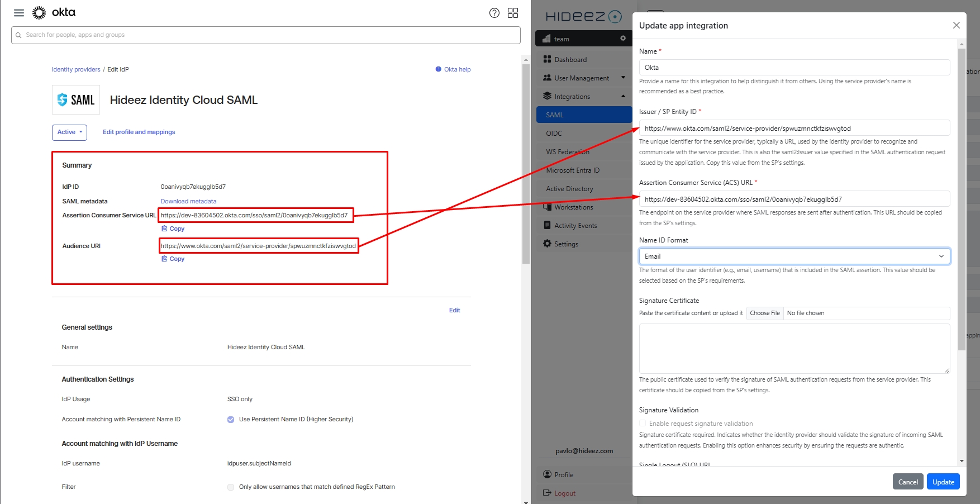This screenshot has width=980, height=504.
Task: Click the Okta people search field
Action: point(266,35)
